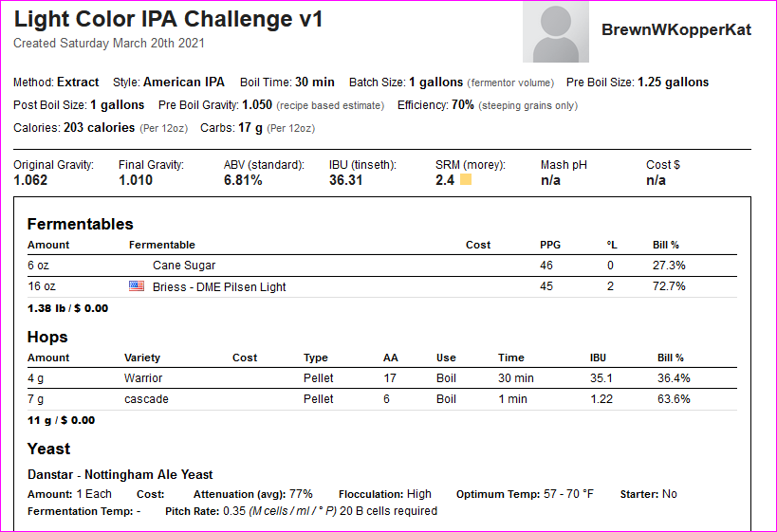This screenshot has height=532, width=777.
Task: Click the recipe title Light Color IPA Challenge v1
Action: coord(168,19)
